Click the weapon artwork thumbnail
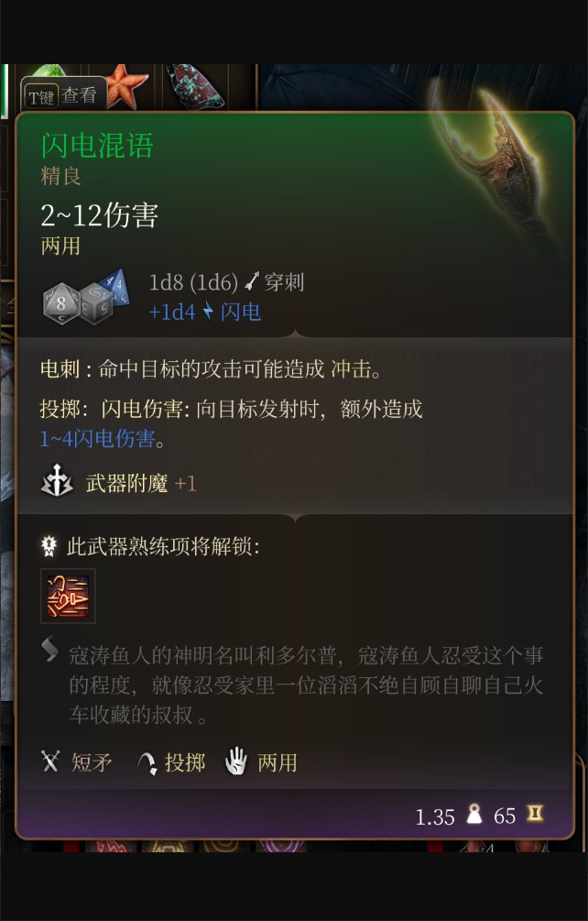 click(x=501, y=161)
